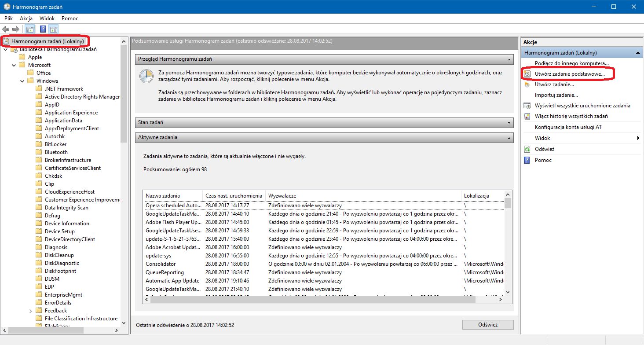The width and height of the screenshot is (644, 345).
Task: Click the tree pane vertical scrollbar up arrow
Action: coord(124,40)
